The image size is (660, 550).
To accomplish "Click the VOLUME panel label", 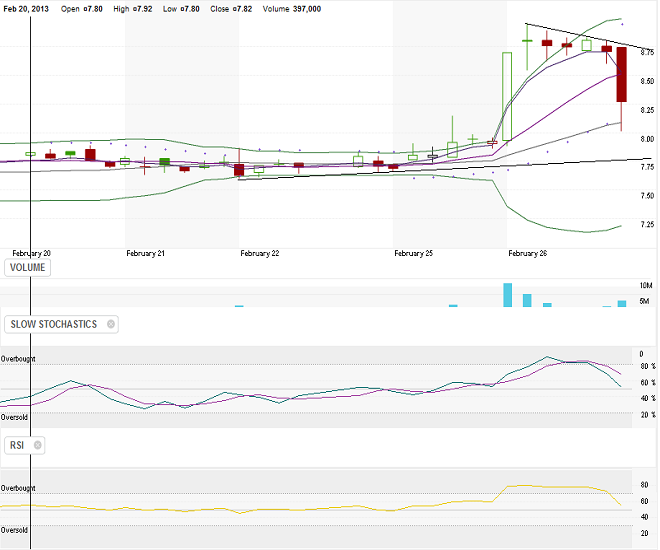I will coord(28,267).
